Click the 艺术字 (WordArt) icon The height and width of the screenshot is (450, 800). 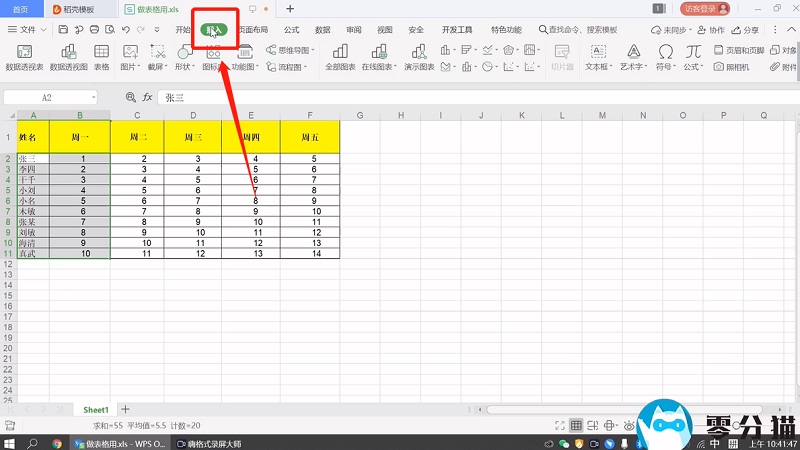(x=632, y=56)
